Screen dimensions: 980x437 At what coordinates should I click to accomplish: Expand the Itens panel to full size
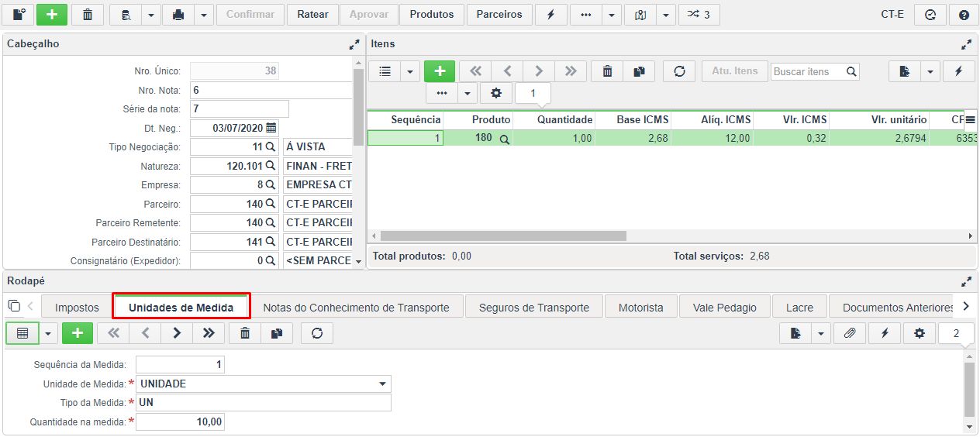(x=967, y=45)
